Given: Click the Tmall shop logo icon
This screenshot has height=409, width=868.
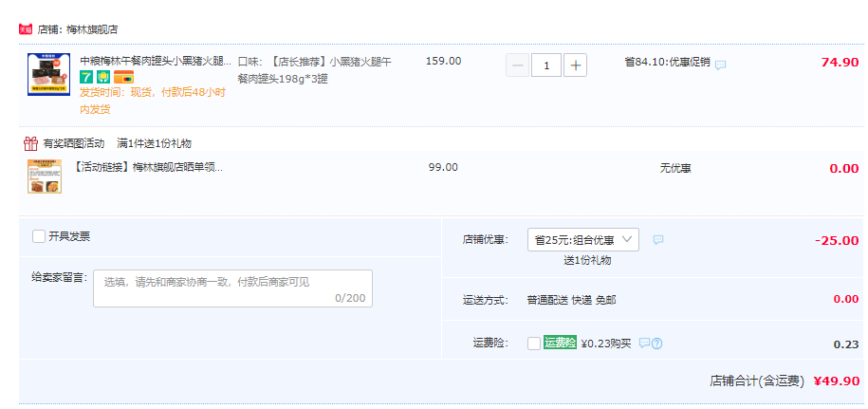Looking at the screenshot, I should [25, 29].
